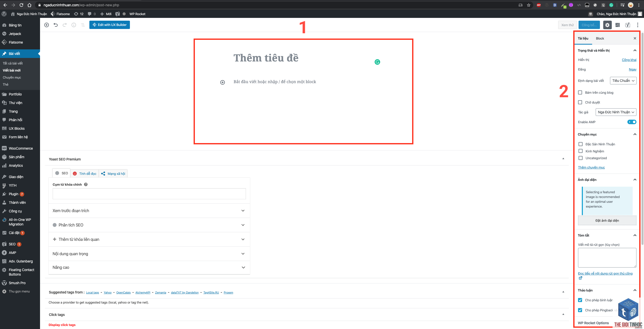Click the Công bố publish button
Screen dimensions: 644x329
589,25
